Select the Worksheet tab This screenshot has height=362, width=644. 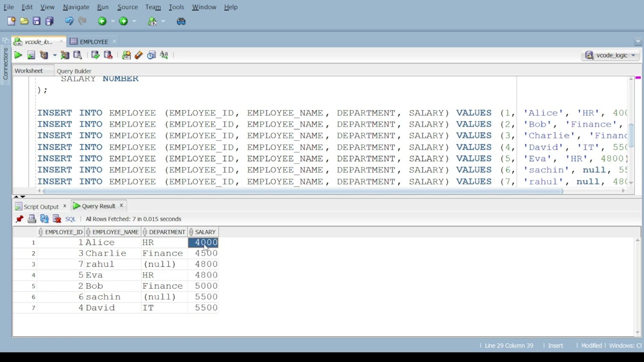[x=29, y=71]
